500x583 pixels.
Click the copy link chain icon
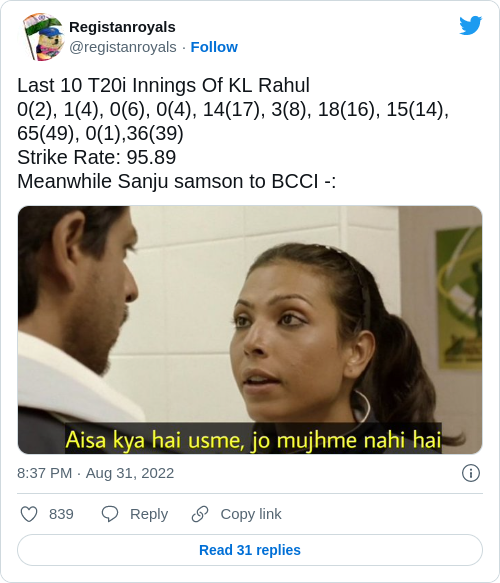tap(200, 514)
